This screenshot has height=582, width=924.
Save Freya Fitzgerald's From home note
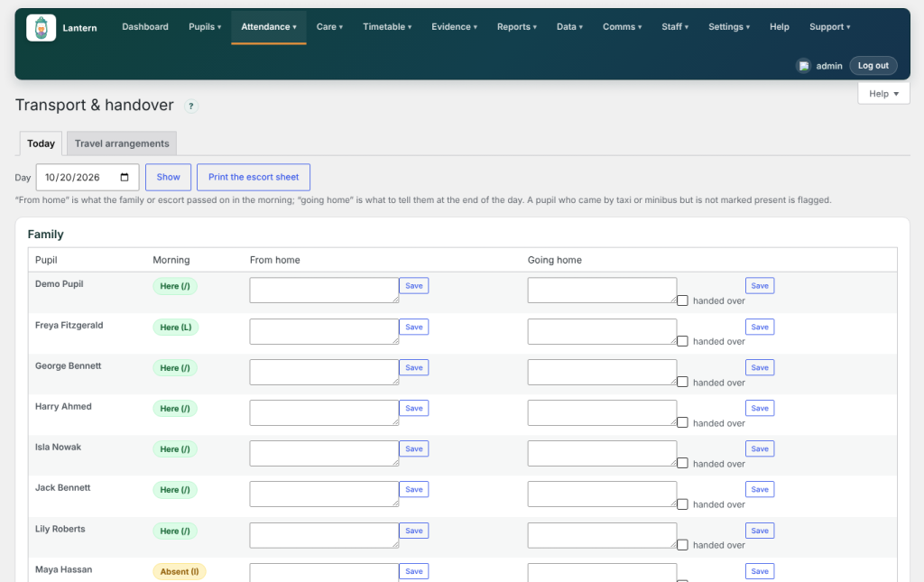click(x=413, y=327)
